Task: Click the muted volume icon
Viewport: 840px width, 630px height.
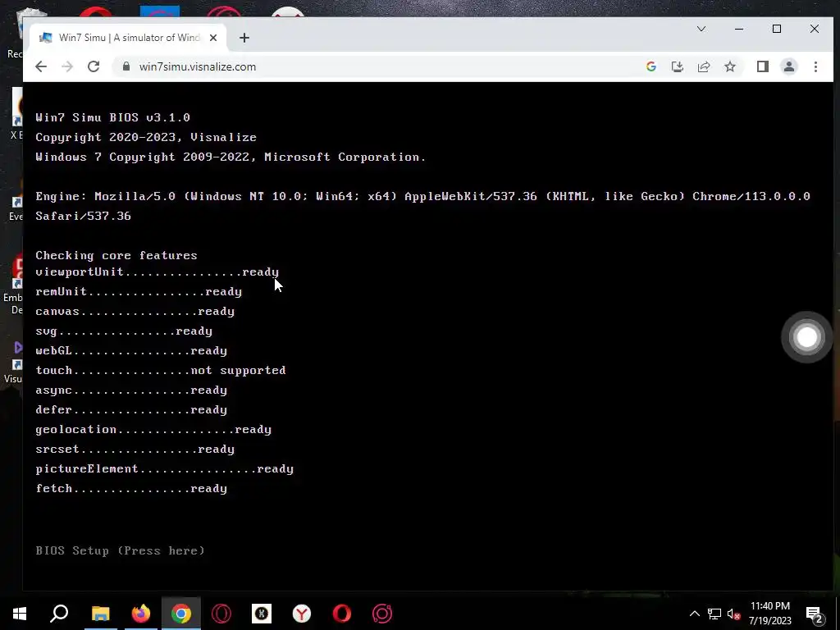Action: pos(733,614)
